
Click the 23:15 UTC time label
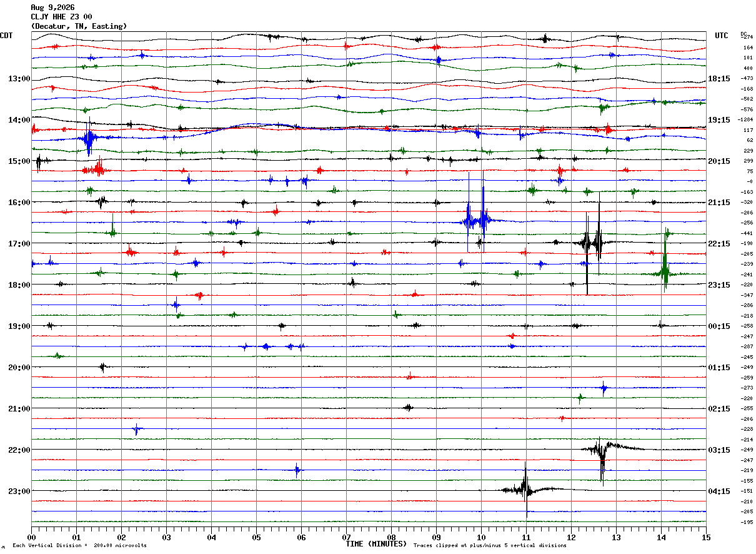click(x=719, y=285)
